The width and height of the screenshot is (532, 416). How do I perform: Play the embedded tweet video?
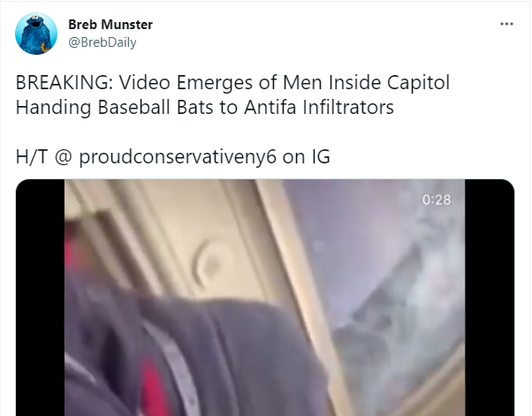coord(264,298)
